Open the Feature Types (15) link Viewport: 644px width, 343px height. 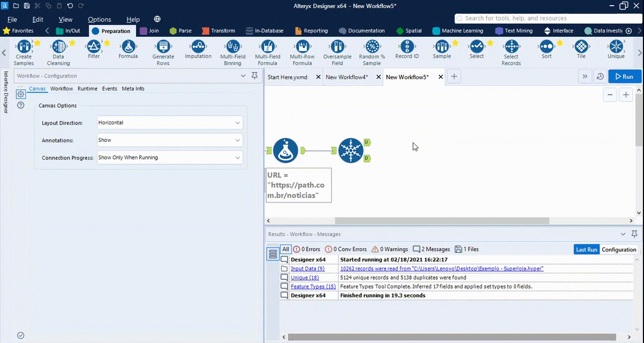click(313, 287)
